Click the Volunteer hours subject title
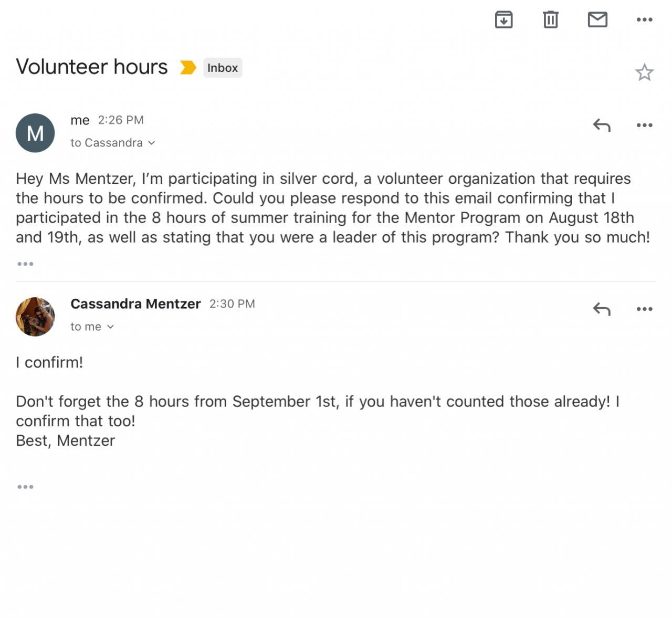672x618 pixels. (92, 67)
